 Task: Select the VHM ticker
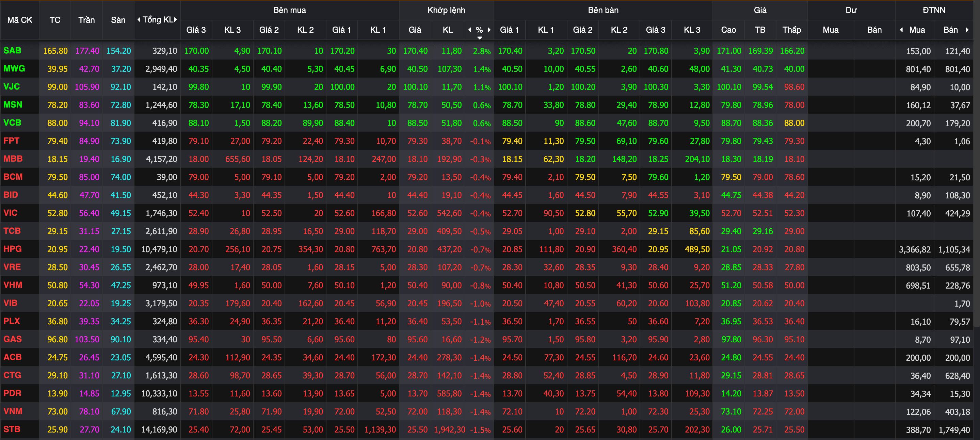coord(13,285)
